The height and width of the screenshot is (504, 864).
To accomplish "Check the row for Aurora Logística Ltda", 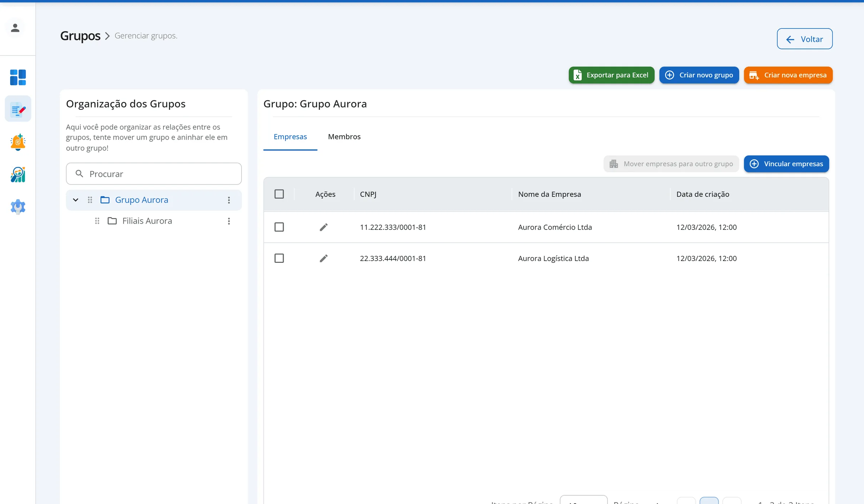I will (279, 258).
